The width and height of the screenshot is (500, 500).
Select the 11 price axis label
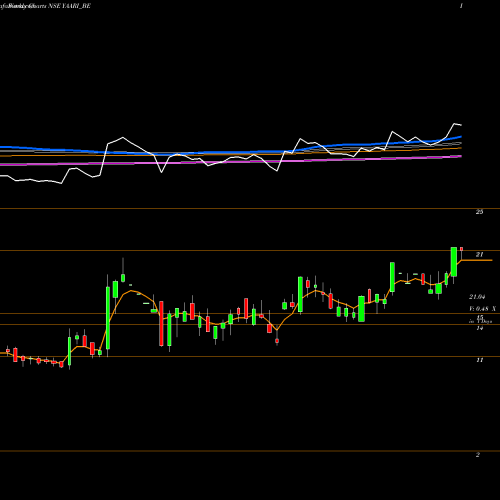click(x=479, y=360)
